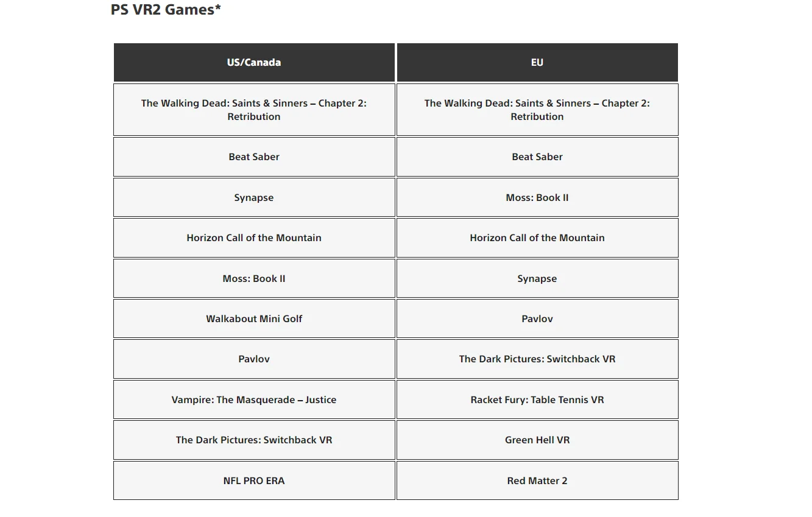Select Vampire: The Masquerade – Justice cell
Viewport: 812px width, 517px height.
[x=254, y=399]
